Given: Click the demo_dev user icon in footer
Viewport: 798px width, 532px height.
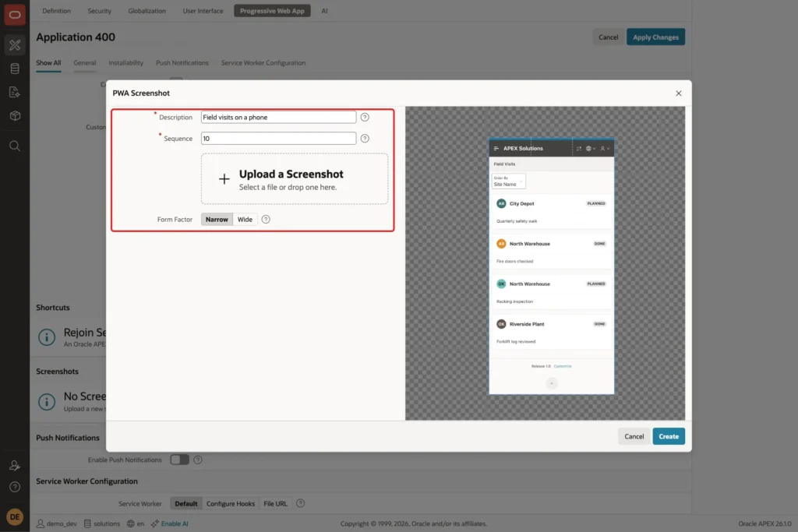Looking at the screenshot, I should (x=41, y=523).
